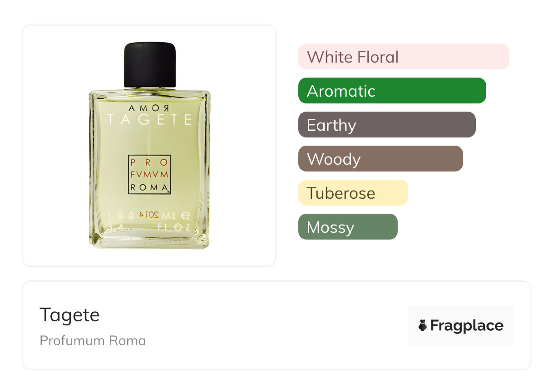553x392 pixels.
Task: Click the Fragplace brand wordmark
Action: (x=467, y=325)
